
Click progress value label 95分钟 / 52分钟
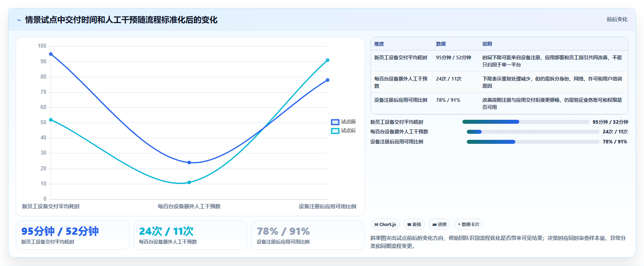610,122
